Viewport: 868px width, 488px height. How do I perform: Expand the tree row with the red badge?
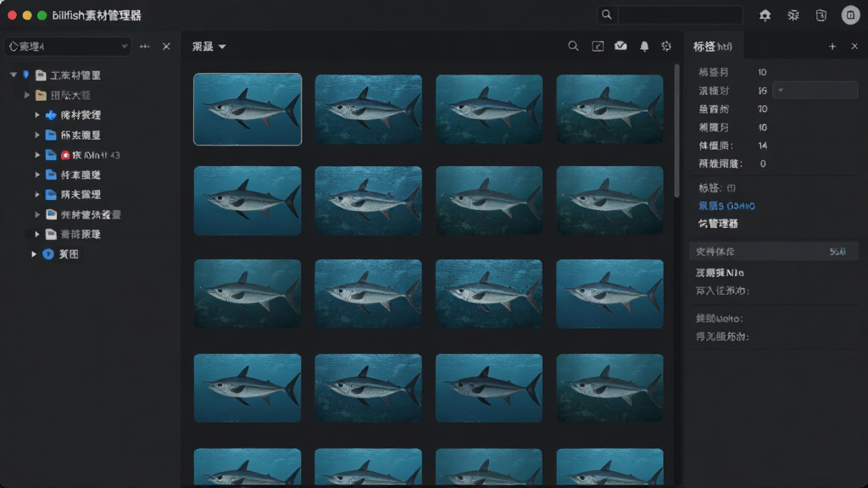click(37, 155)
